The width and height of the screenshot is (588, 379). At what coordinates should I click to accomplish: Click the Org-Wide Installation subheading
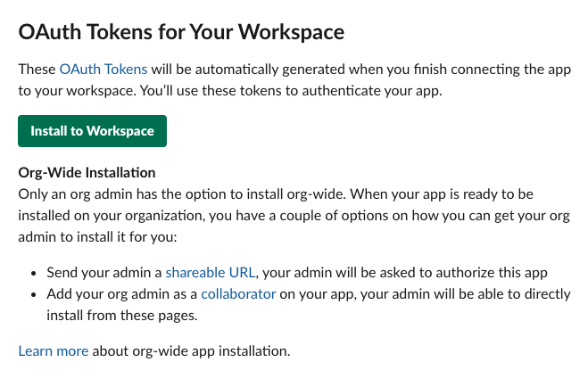[x=87, y=172]
